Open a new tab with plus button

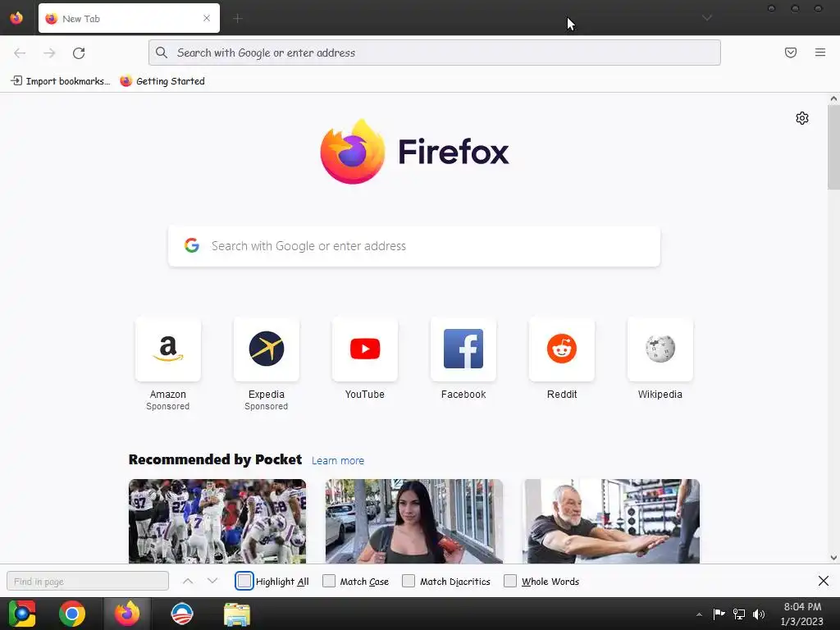click(x=237, y=18)
